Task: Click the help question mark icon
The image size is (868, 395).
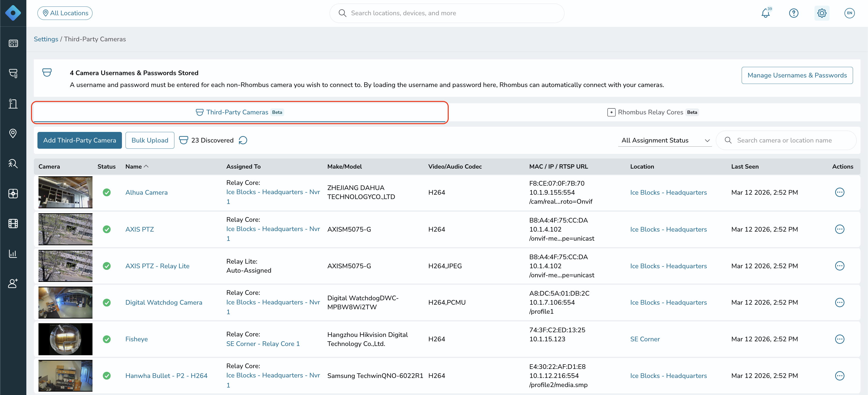Action: [x=794, y=13]
